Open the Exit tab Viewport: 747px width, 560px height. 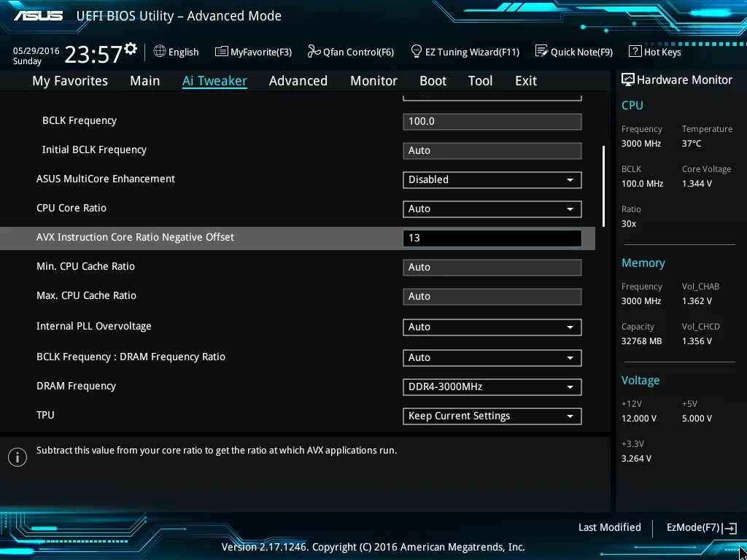pyautogui.click(x=526, y=80)
